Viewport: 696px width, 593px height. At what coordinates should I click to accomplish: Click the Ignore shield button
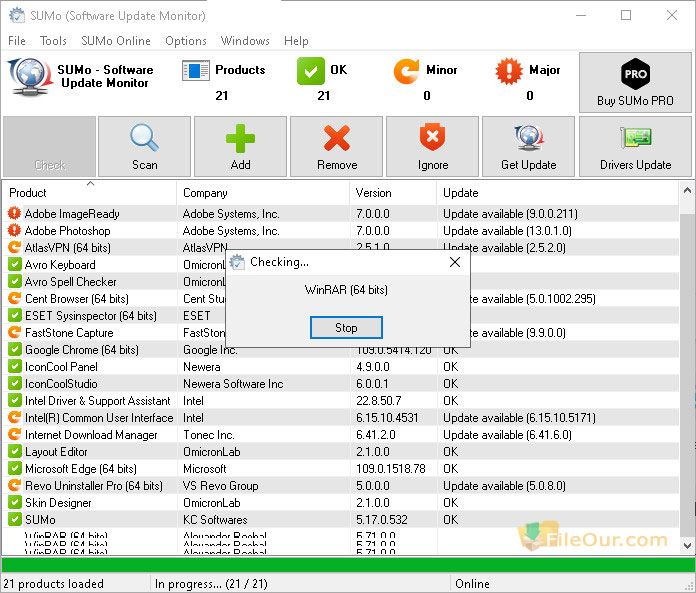tap(432, 146)
